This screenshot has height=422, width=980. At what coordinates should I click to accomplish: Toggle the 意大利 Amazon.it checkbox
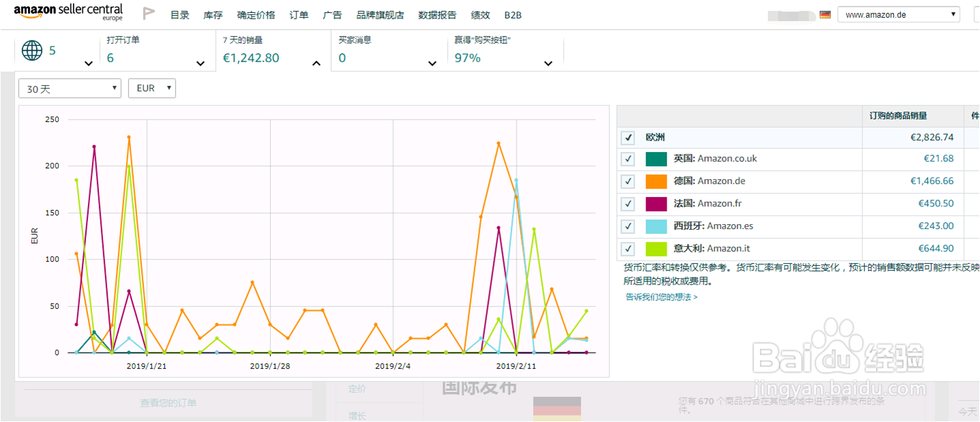pyautogui.click(x=628, y=249)
